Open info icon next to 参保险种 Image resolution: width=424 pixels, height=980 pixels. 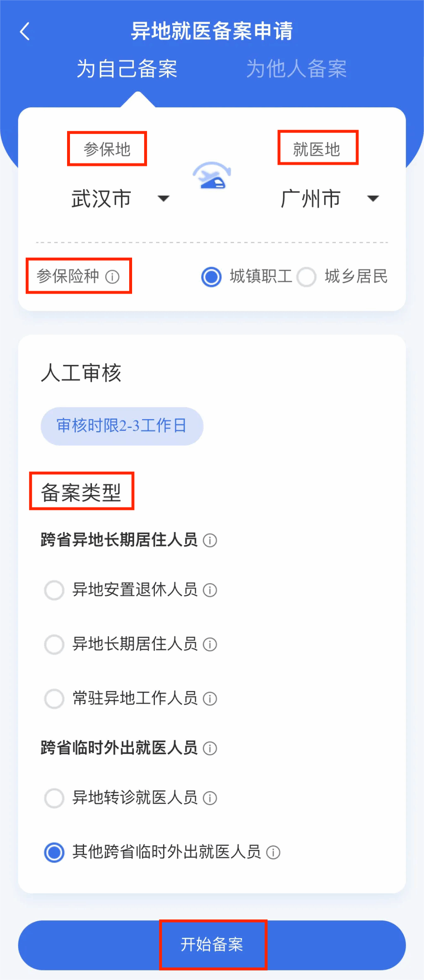click(112, 277)
